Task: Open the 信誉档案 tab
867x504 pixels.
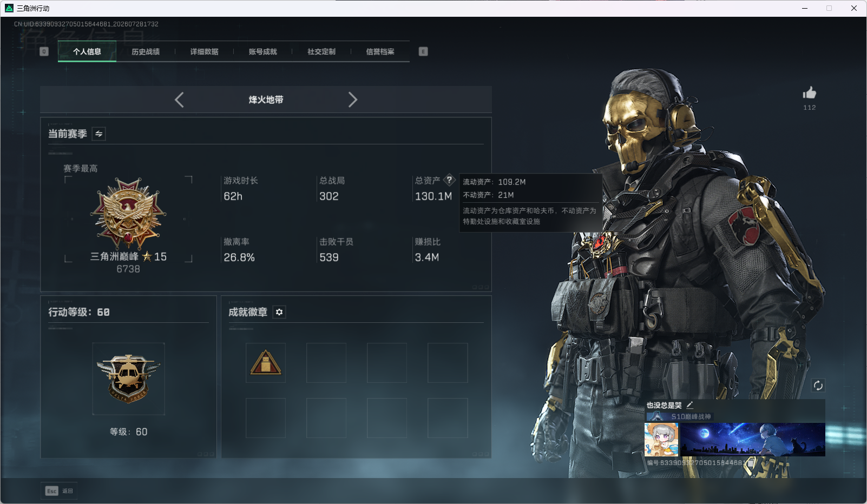Action: tap(380, 52)
